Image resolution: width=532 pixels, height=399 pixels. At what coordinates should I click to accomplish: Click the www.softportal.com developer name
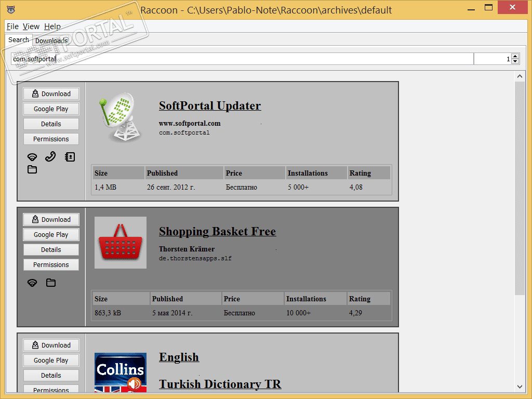tap(190, 124)
